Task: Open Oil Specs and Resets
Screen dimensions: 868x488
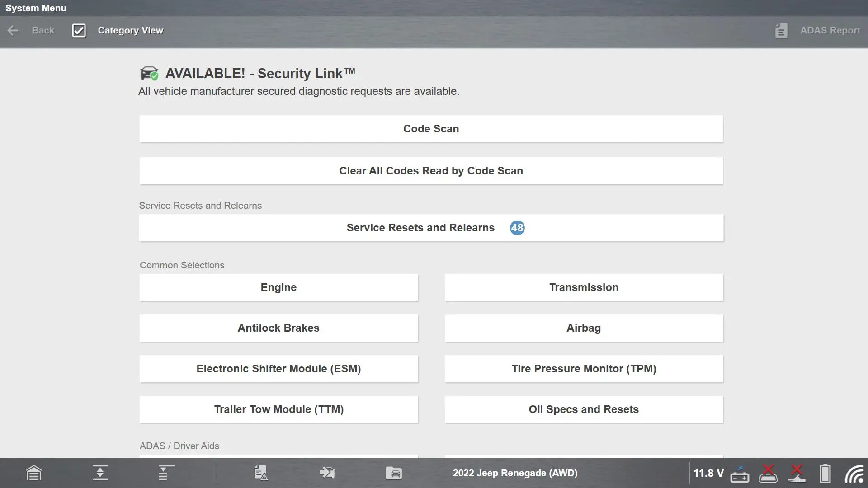Action: [x=584, y=409]
